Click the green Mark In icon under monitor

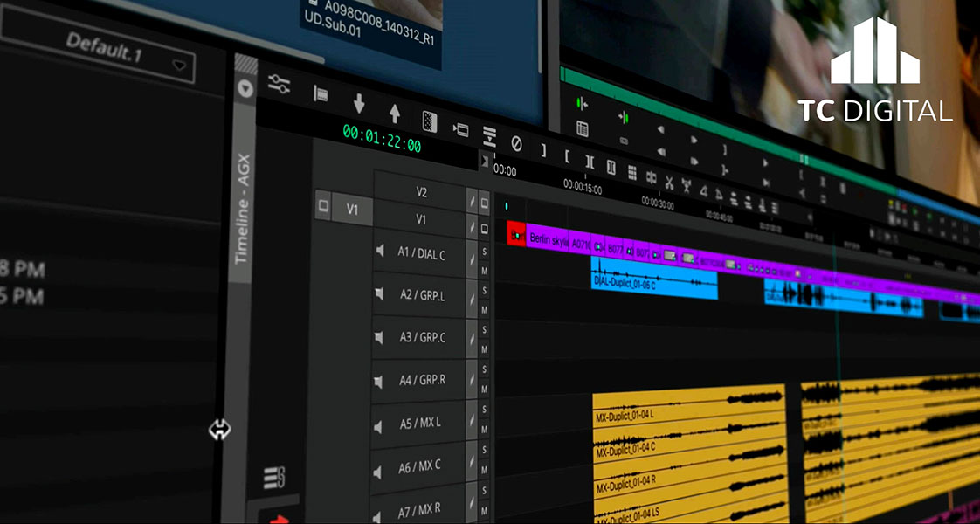(582, 103)
